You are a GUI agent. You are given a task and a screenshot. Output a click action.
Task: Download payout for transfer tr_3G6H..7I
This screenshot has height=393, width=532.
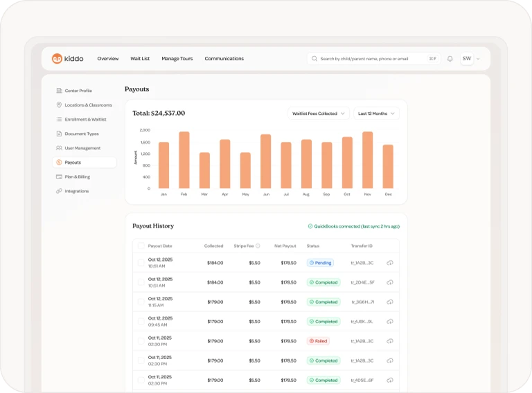[390, 302]
